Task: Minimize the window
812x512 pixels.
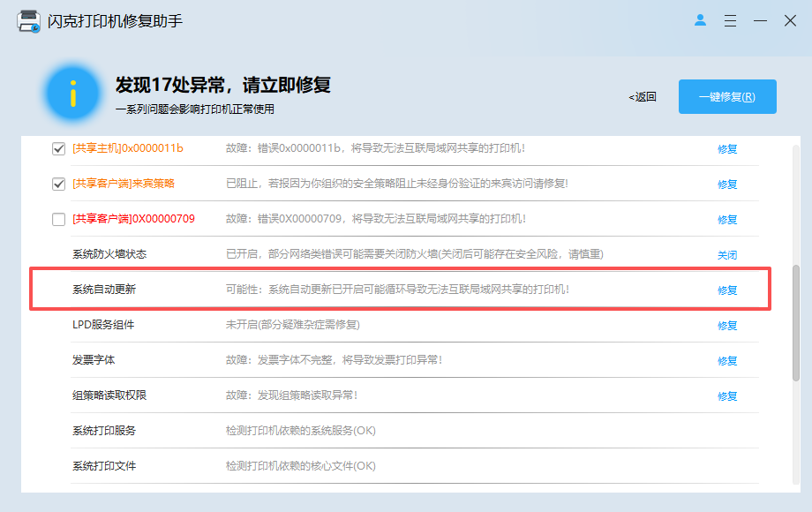Action: (x=760, y=20)
